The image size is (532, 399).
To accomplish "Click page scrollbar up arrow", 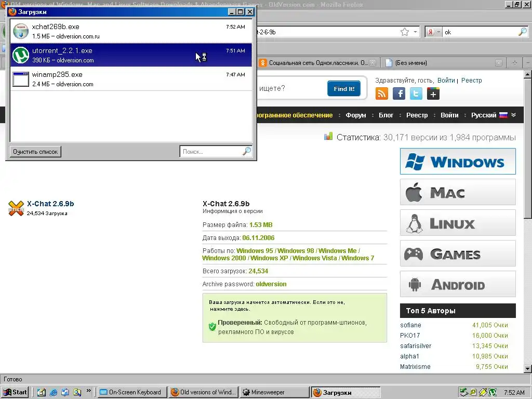I will coord(527,74).
